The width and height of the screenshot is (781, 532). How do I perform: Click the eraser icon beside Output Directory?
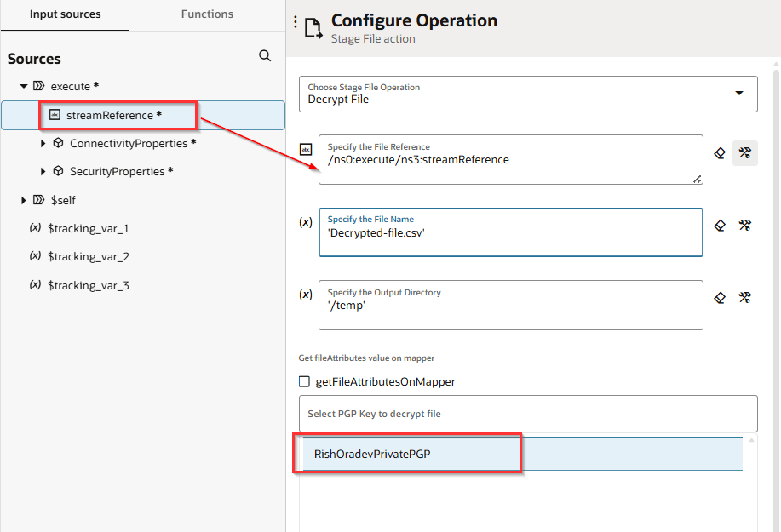720,298
